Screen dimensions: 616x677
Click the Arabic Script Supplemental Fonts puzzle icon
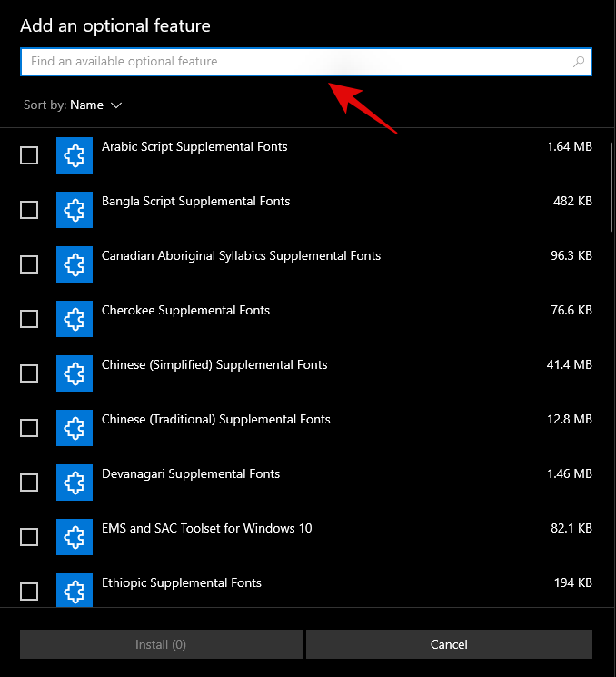click(74, 155)
